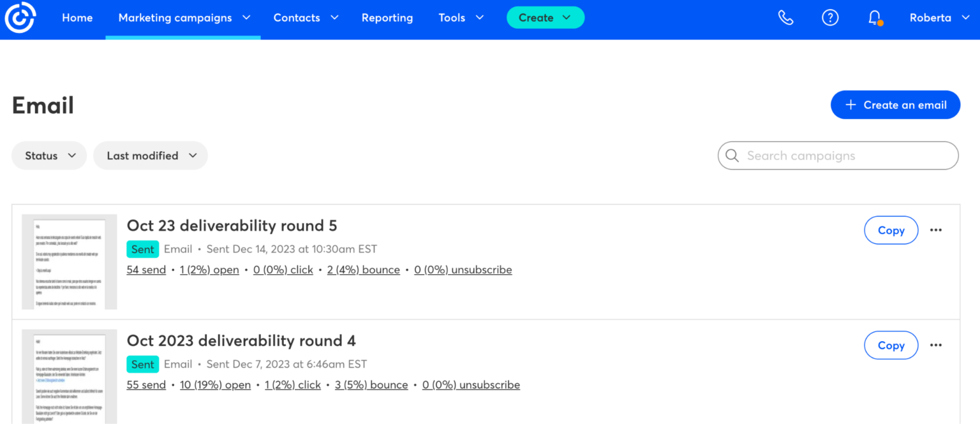Click the Constant Contact logo
This screenshot has width=980, height=424.
coord(20,18)
